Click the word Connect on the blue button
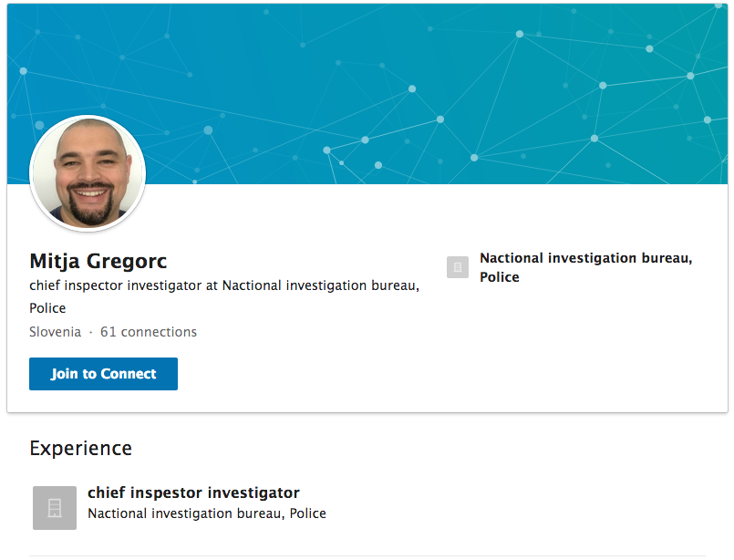The width and height of the screenshot is (734, 560). coord(129,374)
